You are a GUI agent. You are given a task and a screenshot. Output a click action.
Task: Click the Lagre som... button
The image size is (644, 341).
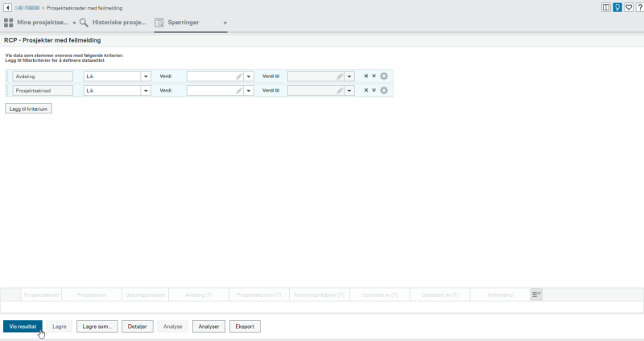(x=97, y=327)
